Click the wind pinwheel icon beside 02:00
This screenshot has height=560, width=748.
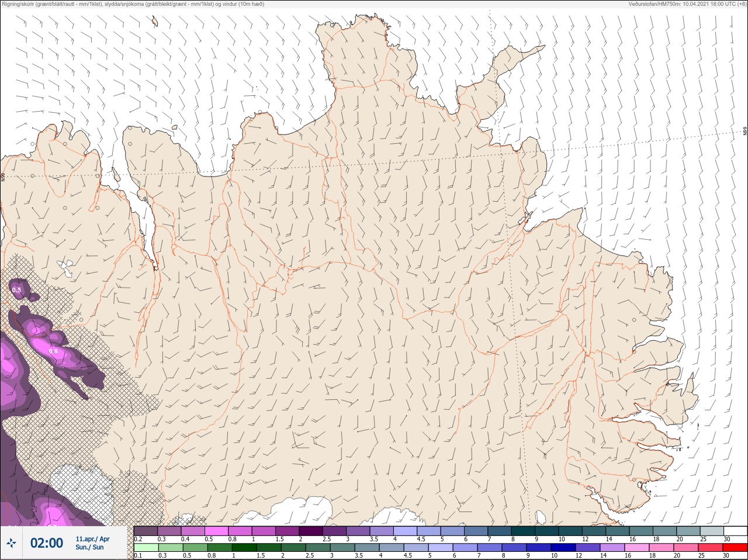(11, 543)
